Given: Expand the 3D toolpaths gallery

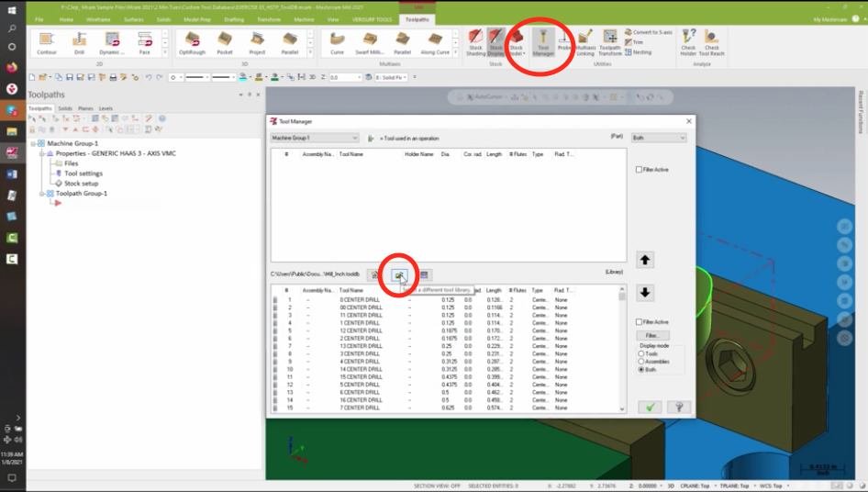Looking at the screenshot, I should [x=309, y=52].
